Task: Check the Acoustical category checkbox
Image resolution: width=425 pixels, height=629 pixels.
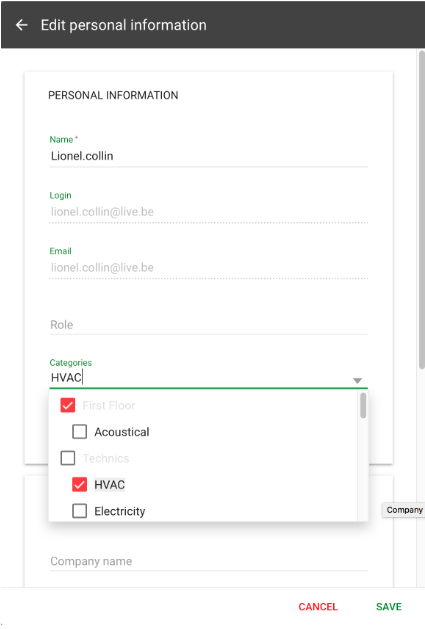Action: pyautogui.click(x=79, y=432)
